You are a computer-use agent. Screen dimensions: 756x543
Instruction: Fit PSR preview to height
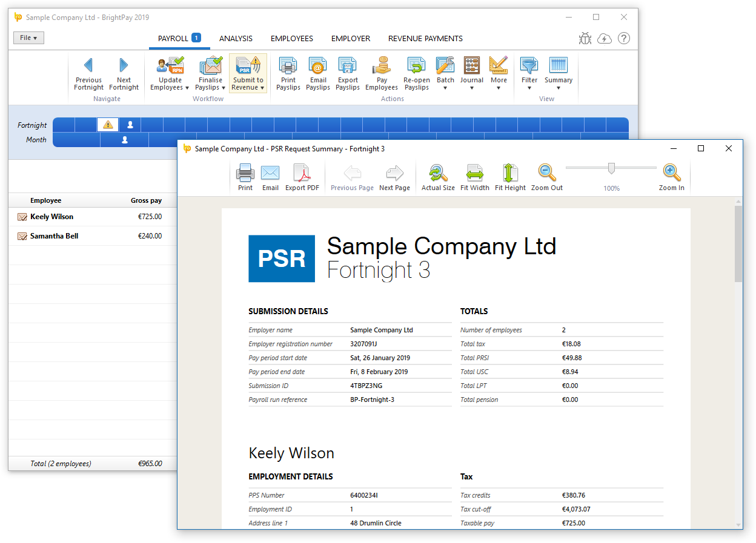pos(510,178)
